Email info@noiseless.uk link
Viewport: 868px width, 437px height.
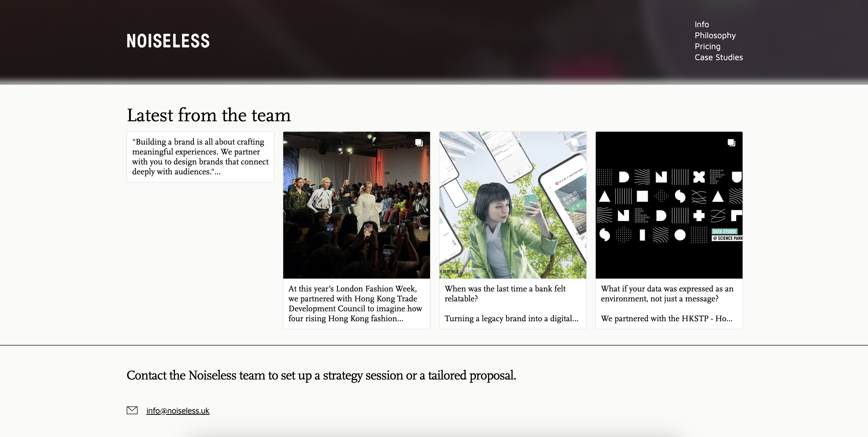pos(178,410)
